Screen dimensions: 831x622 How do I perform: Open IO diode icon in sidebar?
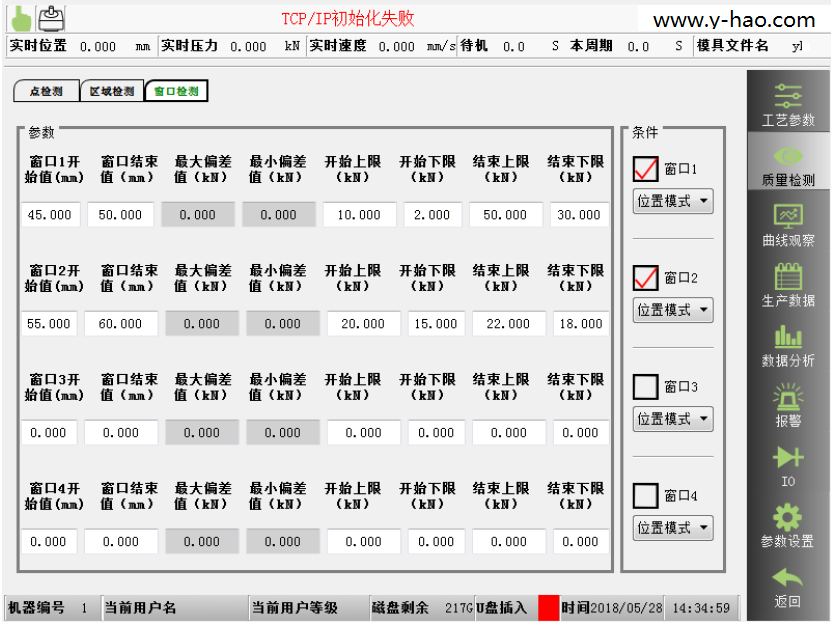point(788,458)
